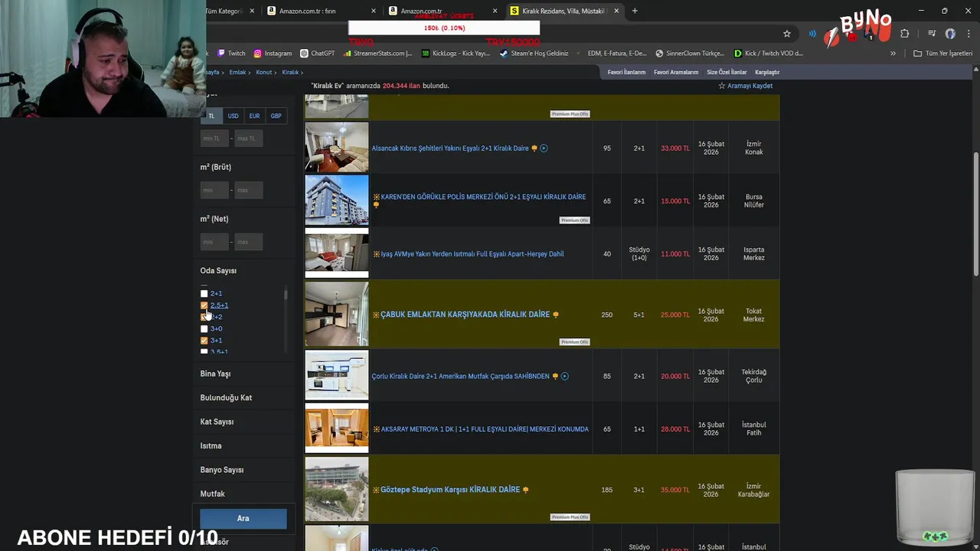This screenshot has height=551, width=980.
Task: Click the video play icon on Çorlu listing
Action: point(564,377)
